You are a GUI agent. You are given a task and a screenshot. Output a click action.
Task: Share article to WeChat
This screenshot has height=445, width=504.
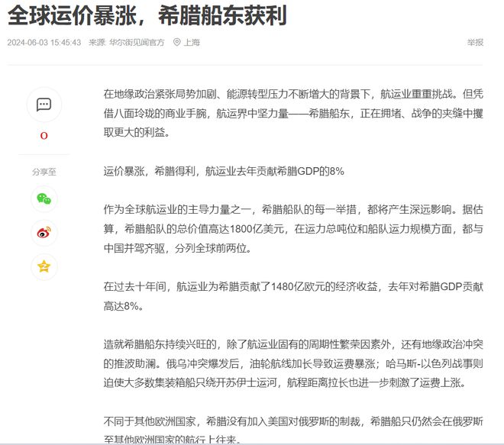(44, 199)
